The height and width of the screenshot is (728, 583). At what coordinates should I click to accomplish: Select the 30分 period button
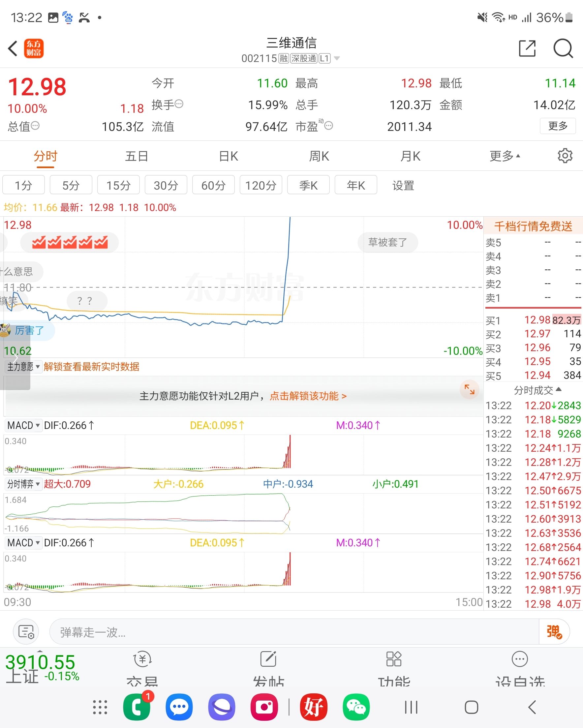click(166, 185)
